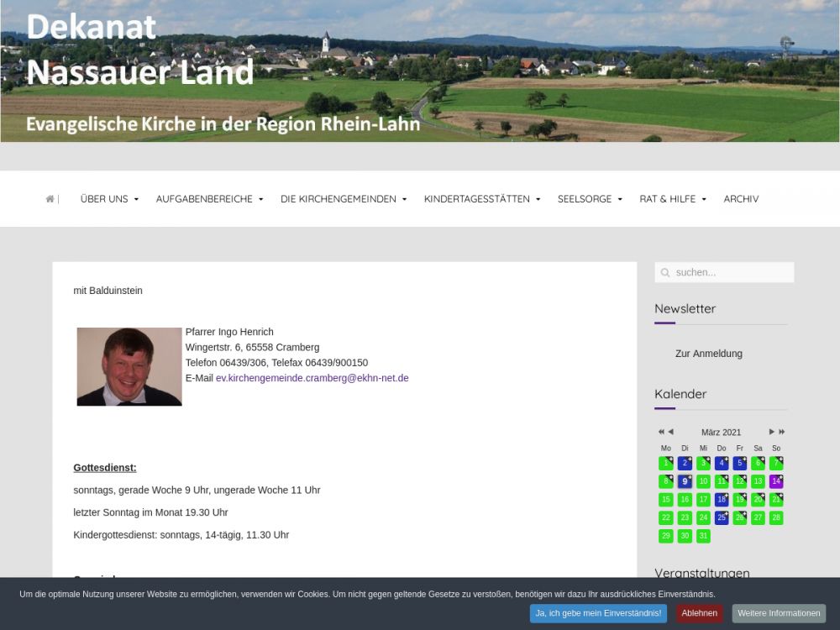Click the home icon in navigation bar
This screenshot has height=630, width=840.
click(x=50, y=199)
